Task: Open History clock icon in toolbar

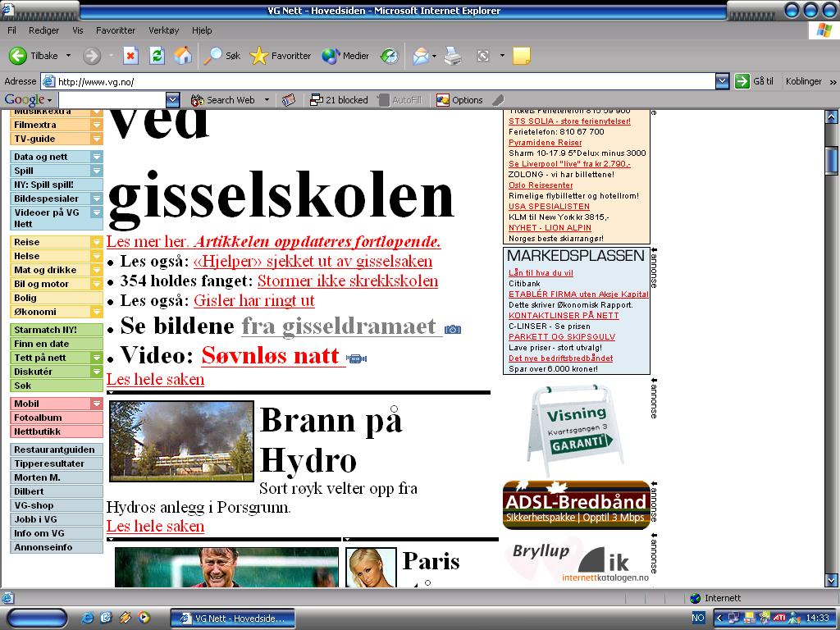Action: tap(390, 56)
